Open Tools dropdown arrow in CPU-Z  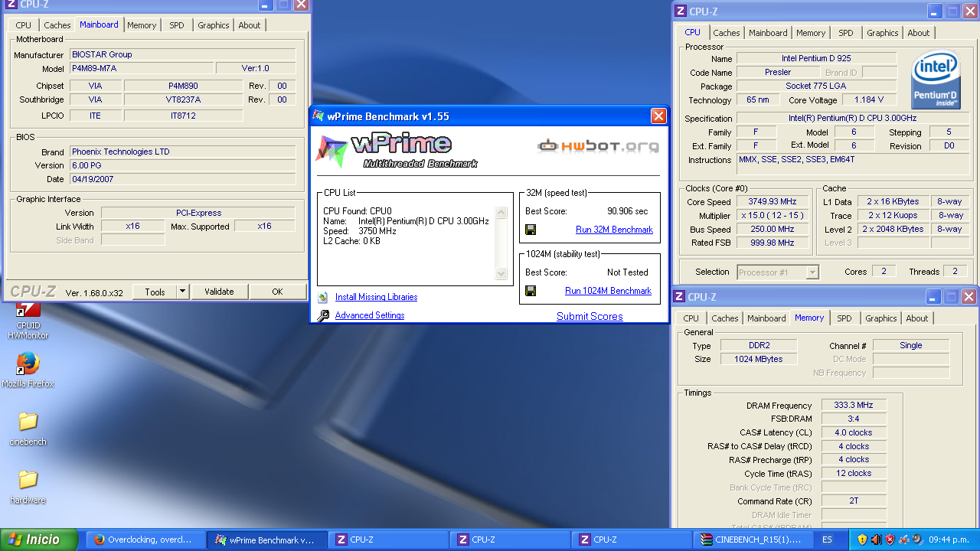point(182,292)
